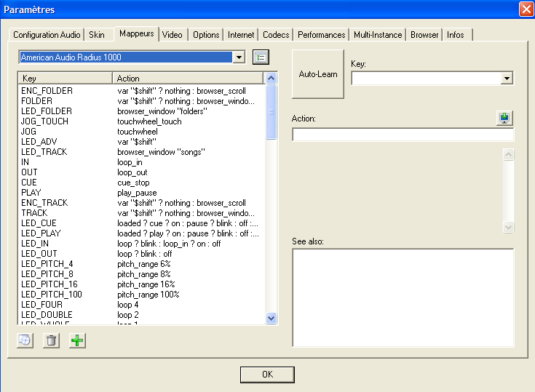Screen dimensions: 535x392
Task: Click the green arrow icon above Action field
Action: pyautogui.click(x=506, y=118)
